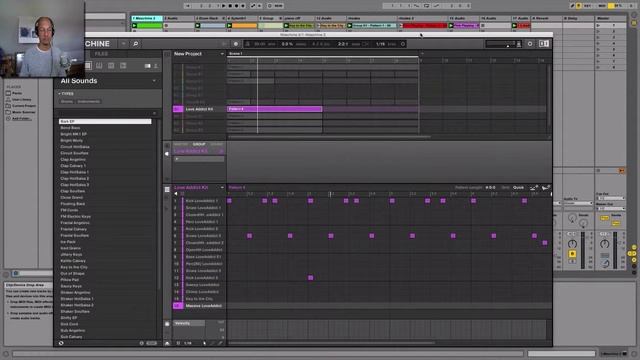This screenshot has width=640, height=360.
Task: Filter by the Drums type tag
Action: 67,101
